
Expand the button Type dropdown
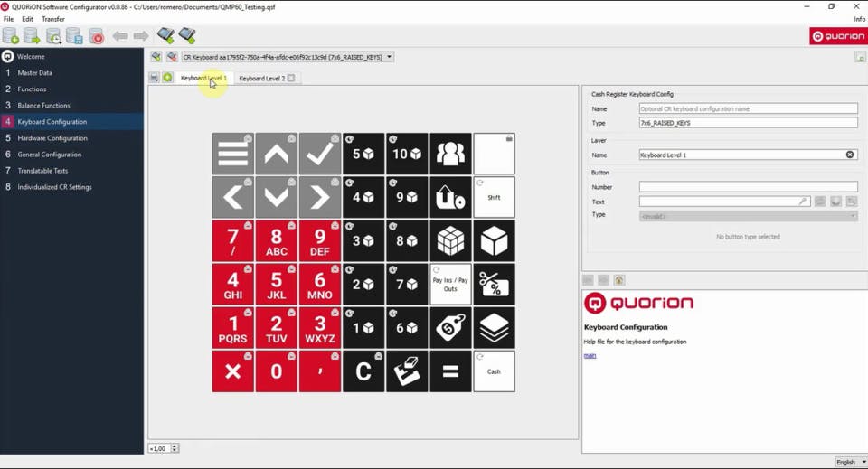tap(748, 216)
